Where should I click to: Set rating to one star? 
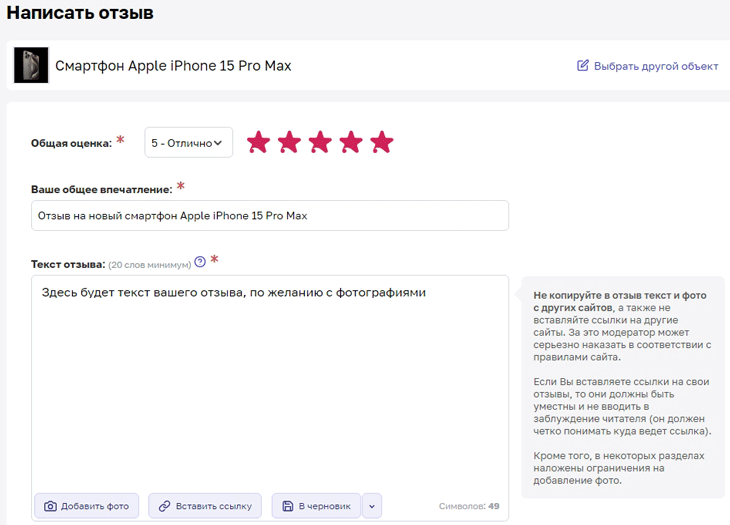(258, 142)
